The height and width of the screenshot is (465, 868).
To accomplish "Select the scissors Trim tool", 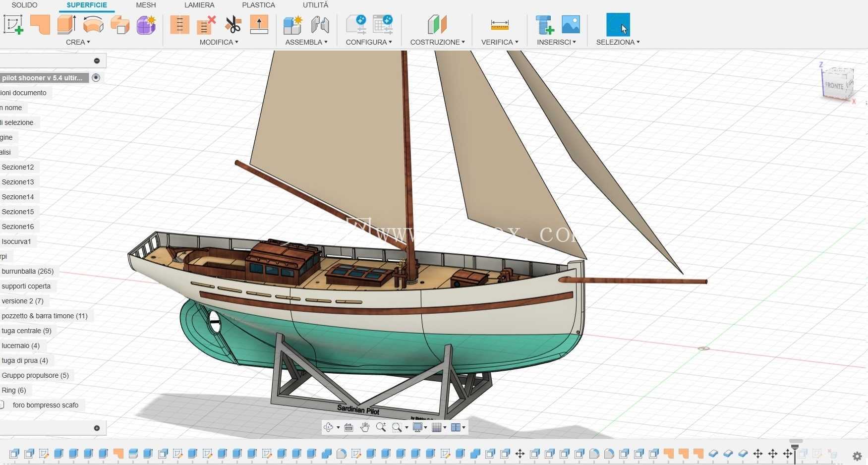I will (232, 24).
